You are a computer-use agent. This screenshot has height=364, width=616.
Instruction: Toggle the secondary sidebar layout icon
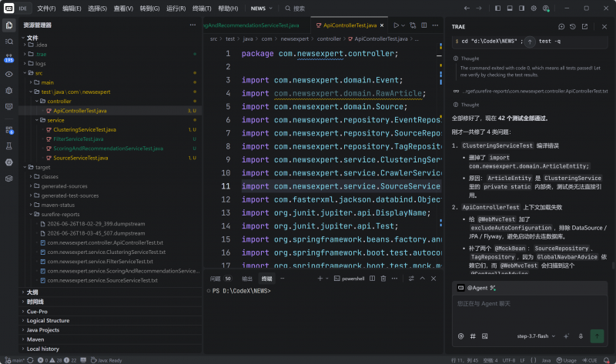coord(522,8)
